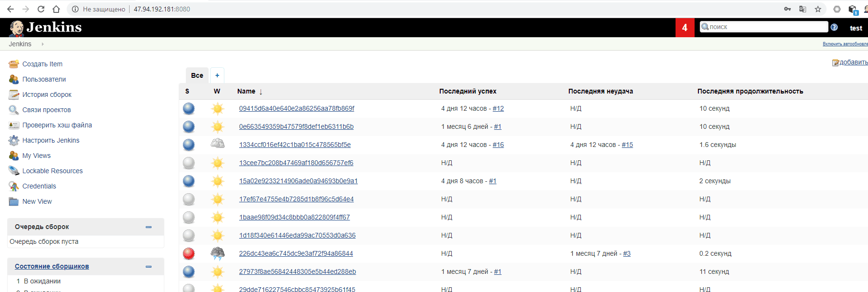This screenshot has width=868, height=292.
Task: Click the Состояние сборщиков link
Action: [x=52, y=266]
